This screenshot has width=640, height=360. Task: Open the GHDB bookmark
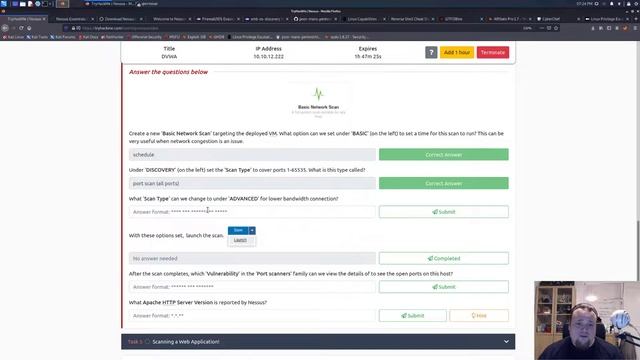pyautogui.click(x=217, y=37)
